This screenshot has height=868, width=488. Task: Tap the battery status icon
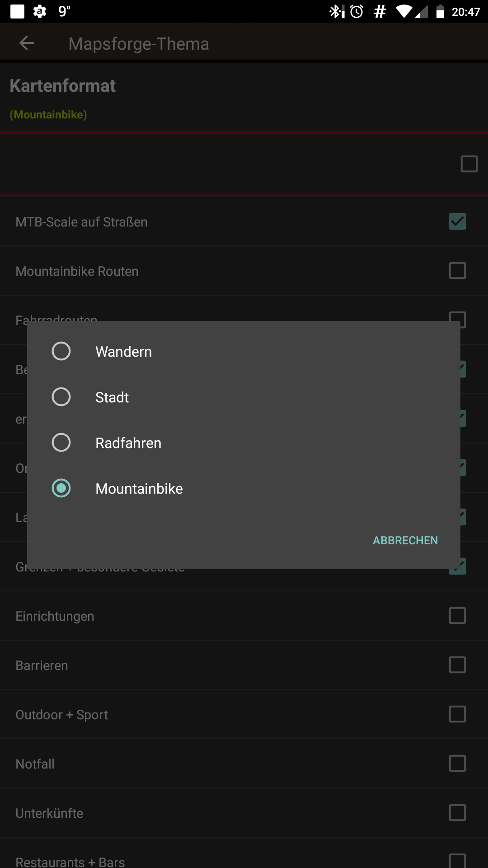coord(440,11)
